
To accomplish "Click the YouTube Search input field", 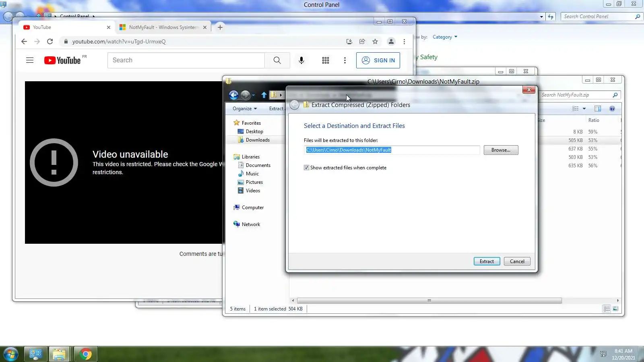I will pos(186,60).
